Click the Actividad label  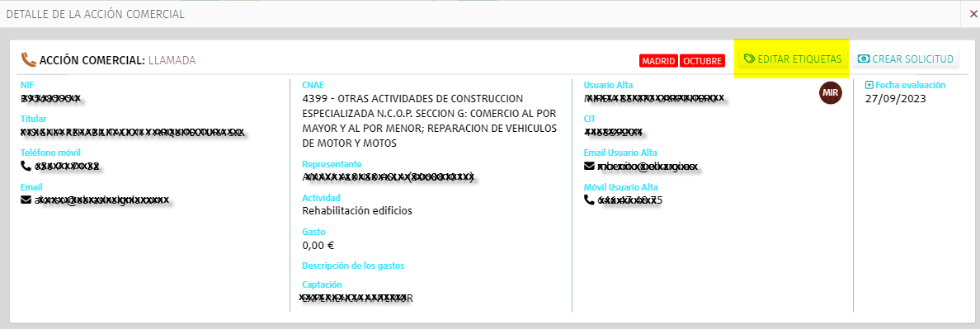pos(321,197)
